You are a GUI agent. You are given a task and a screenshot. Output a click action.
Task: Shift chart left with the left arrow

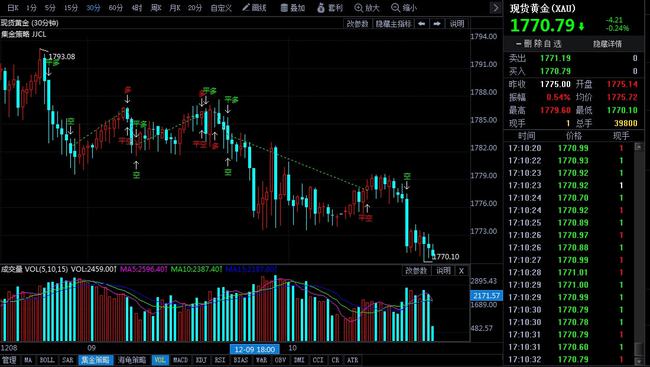click(422, 24)
